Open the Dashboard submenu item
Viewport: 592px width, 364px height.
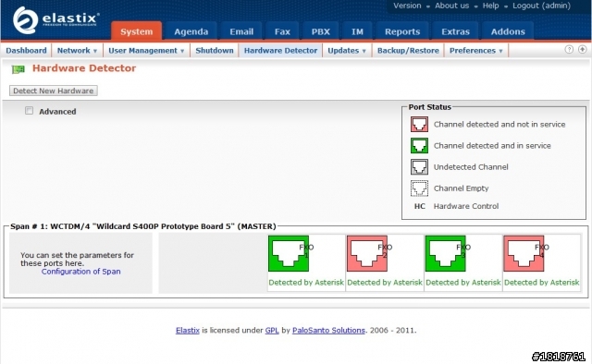point(26,51)
